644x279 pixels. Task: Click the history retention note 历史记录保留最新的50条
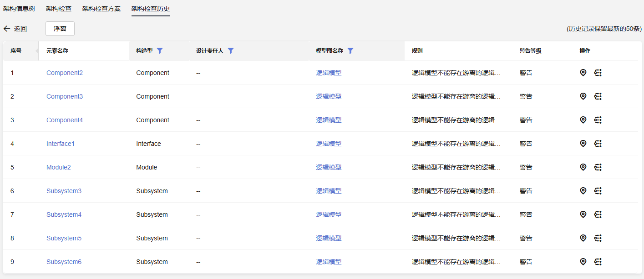pyautogui.click(x=604, y=29)
